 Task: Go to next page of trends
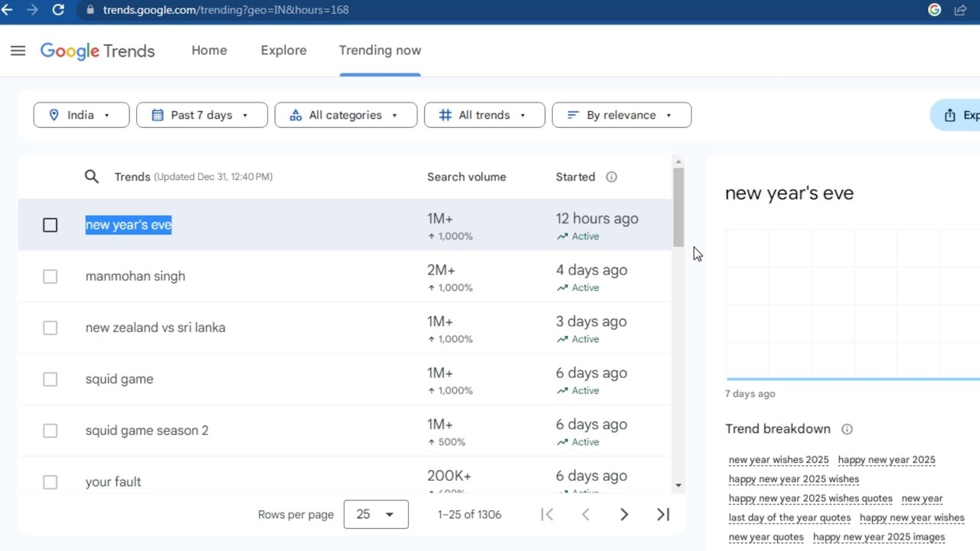click(x=624, y=515)
